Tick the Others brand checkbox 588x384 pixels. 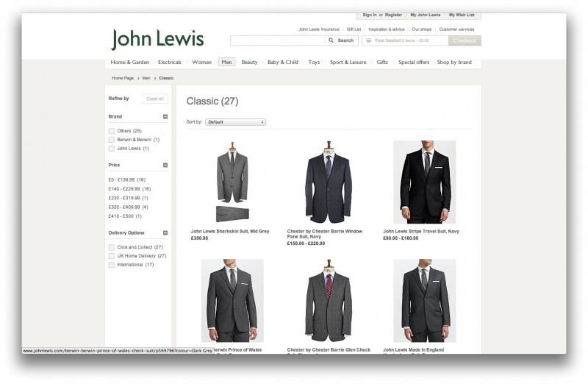pyautogui.click(x=112, y=131)
